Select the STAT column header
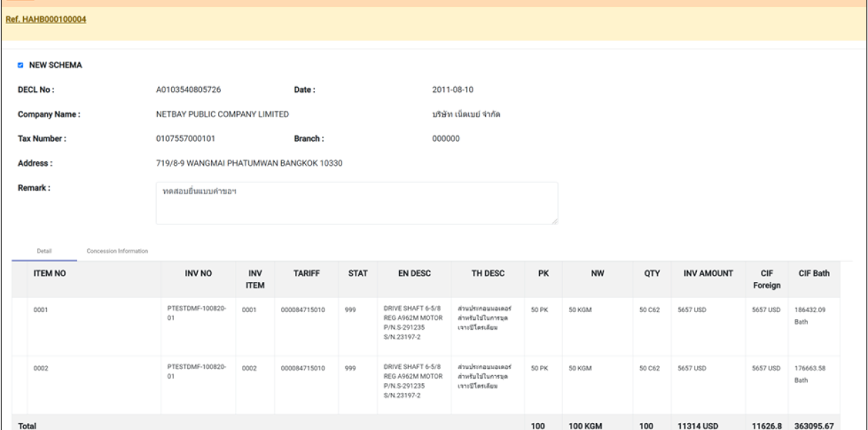Viewport: 868px width, 430px height. [x=358, y=274]
